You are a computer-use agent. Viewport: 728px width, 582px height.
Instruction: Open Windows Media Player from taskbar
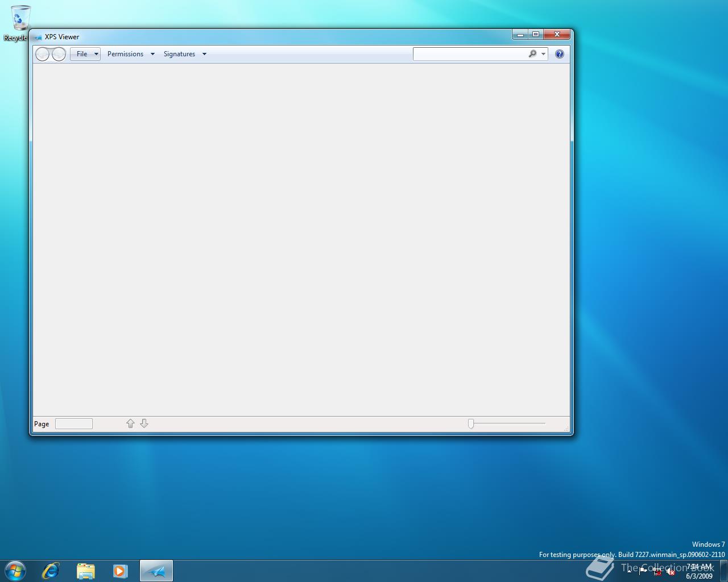point(120,571)
